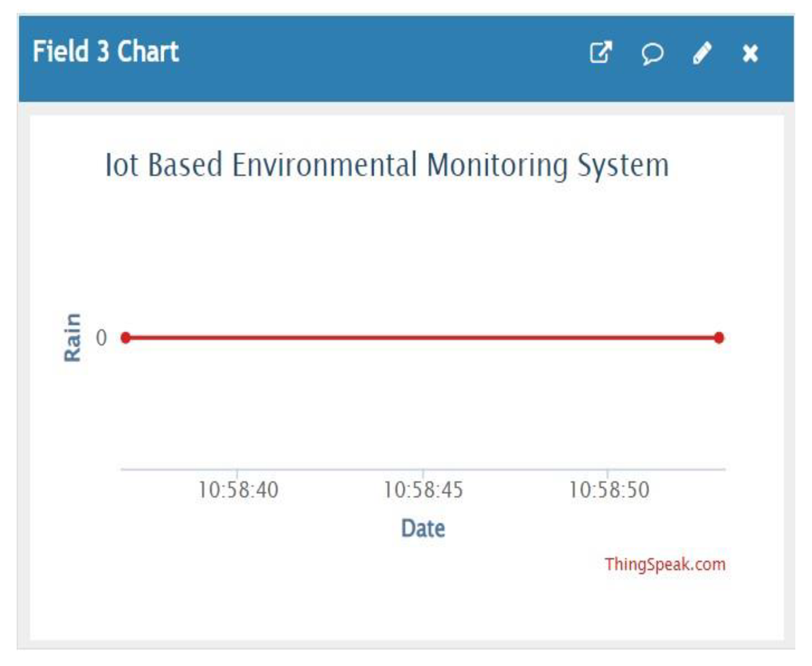This screenshot has height=666, width=812.
Task: Click the Field 3 Chart header title
Action: pos(105,51)
